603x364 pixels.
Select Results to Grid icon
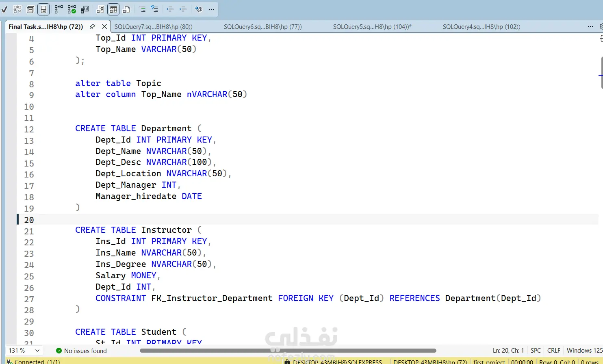(x=113, y=9)
